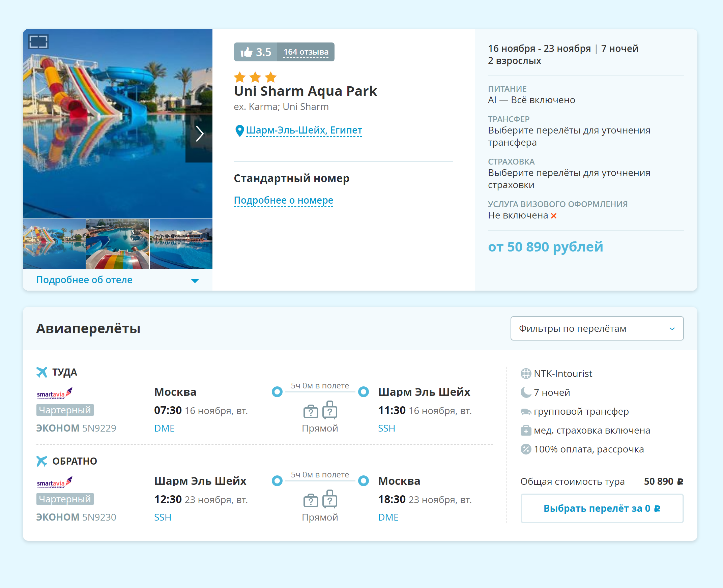Click 16 ноября - 23 ноября dates
This screenshot has width=723, height=588.
(539, 49)
